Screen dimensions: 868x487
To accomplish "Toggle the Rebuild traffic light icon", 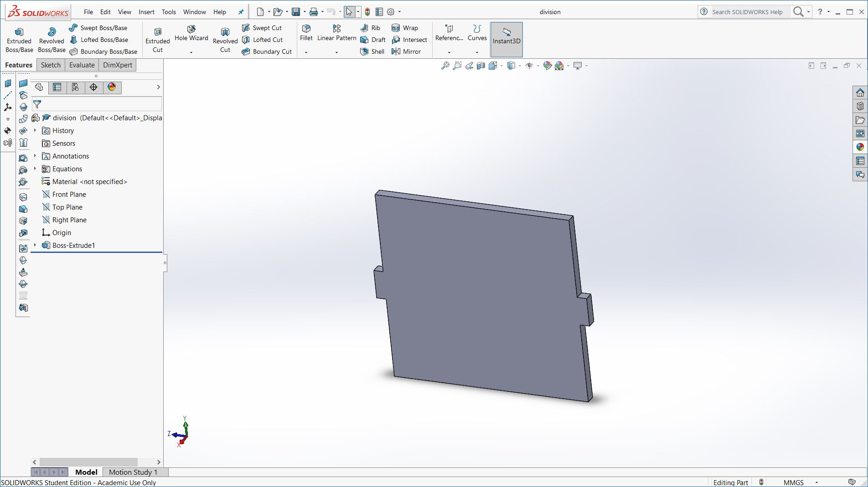I will [367, 12].
